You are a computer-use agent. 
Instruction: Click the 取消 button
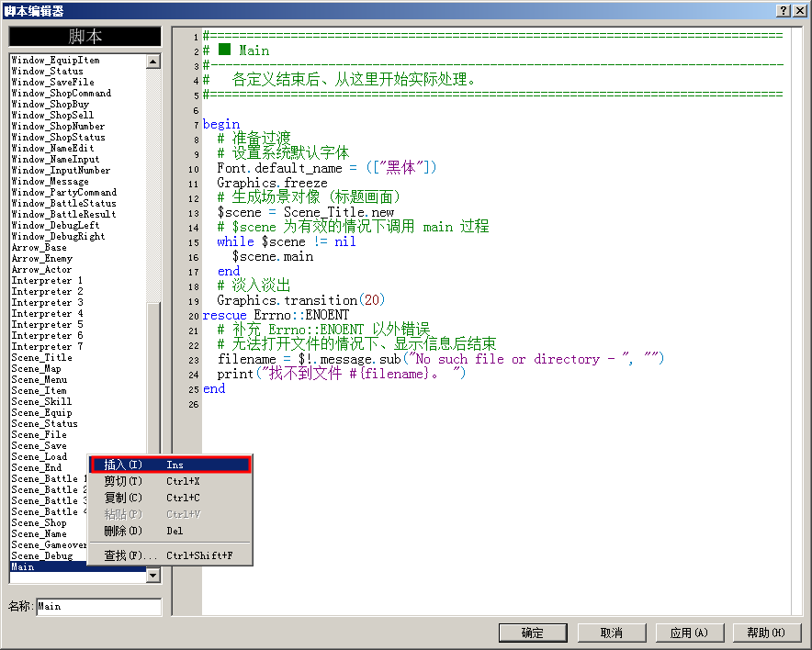pyautogui.click(x=612, y=633)
